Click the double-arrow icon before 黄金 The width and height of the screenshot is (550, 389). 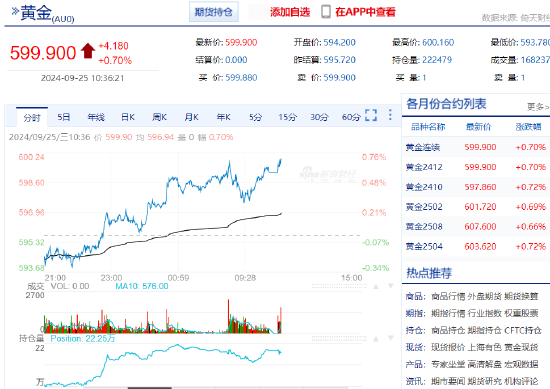point(15,11)
